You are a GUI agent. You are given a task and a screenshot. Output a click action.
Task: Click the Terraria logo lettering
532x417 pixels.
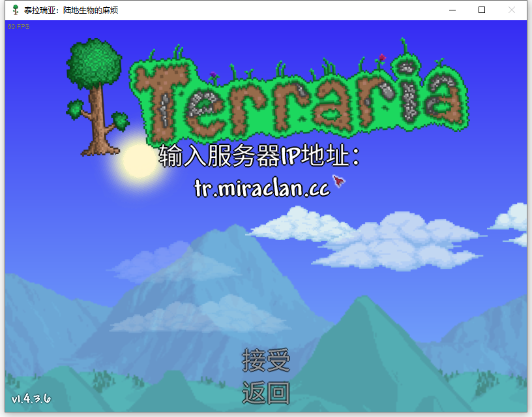pos(300,95)
